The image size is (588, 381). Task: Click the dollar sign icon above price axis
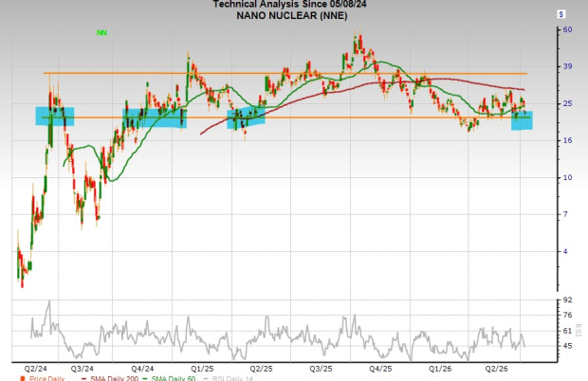pos(561,14)
